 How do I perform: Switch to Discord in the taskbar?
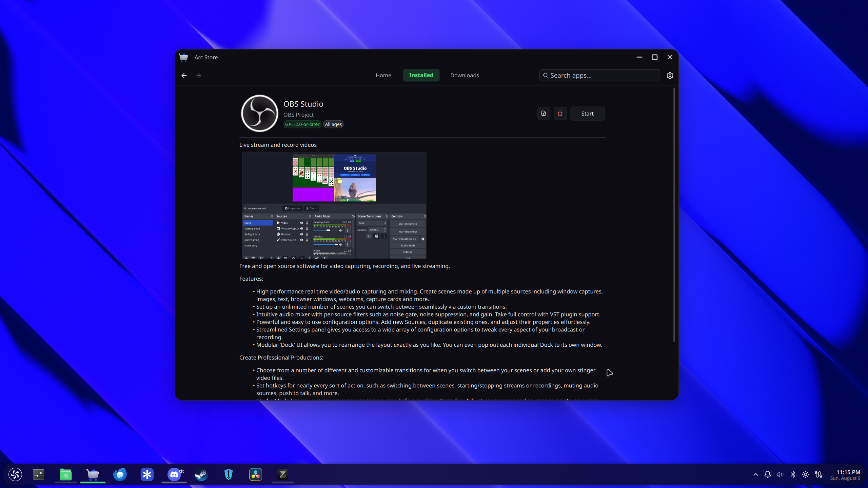174,474
